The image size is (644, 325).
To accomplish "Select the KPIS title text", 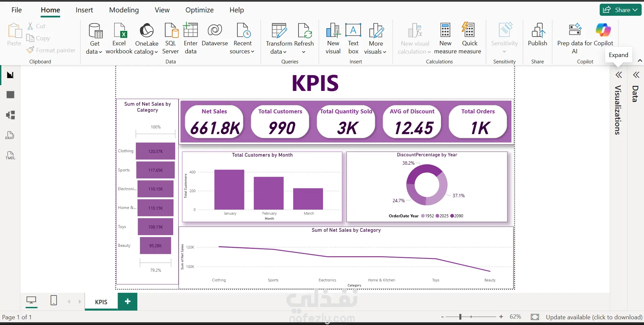I will pos(315,83).
